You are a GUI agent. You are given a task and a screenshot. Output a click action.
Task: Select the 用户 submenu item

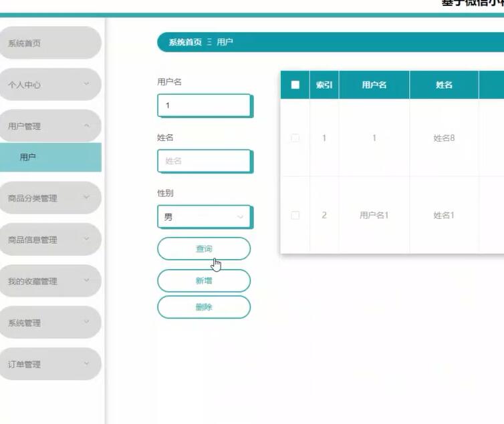(49, 158)
